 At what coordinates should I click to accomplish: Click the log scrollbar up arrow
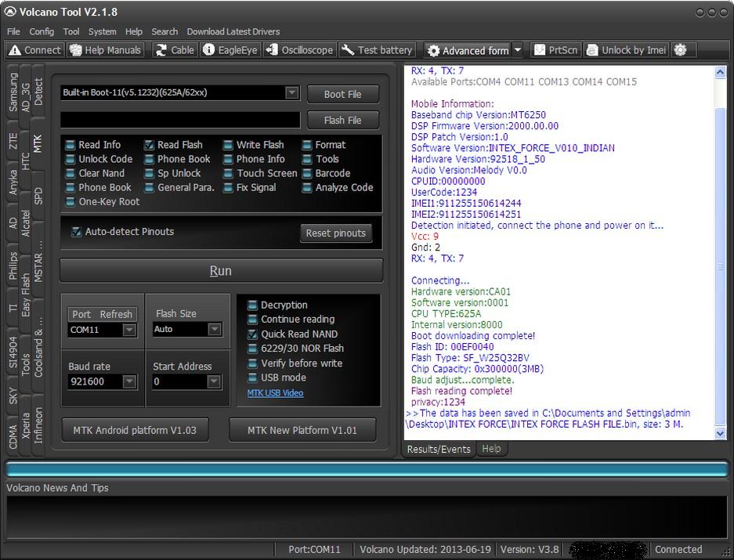(721, 72)
